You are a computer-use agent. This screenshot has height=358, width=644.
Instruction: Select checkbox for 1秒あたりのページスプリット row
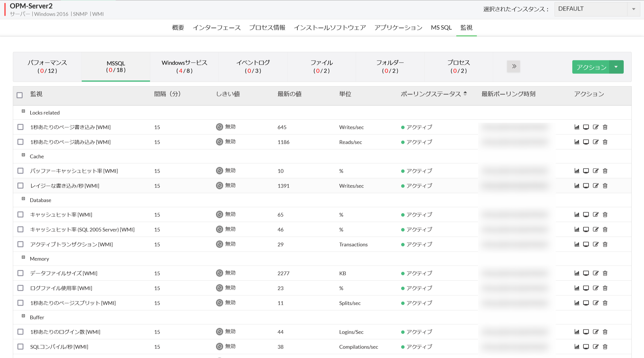tap(20, 303)
